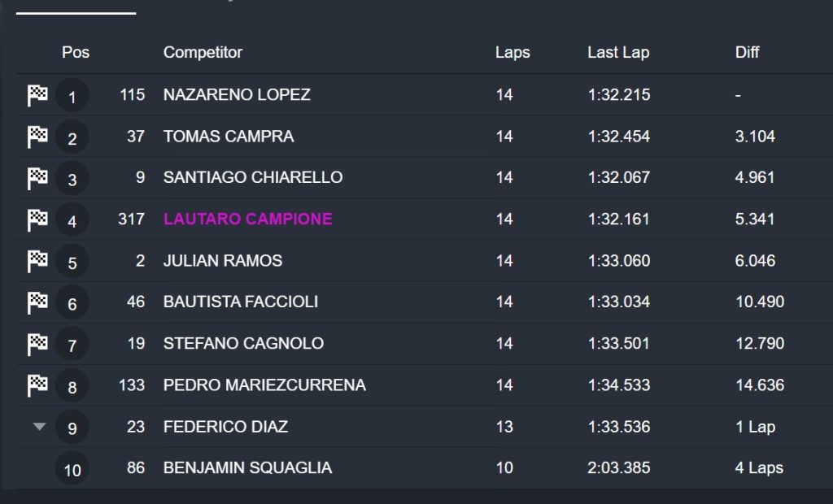Expand the down arrow beside Federico Diaz
Screen dimensions: 833x504
(x=39, y=427)
